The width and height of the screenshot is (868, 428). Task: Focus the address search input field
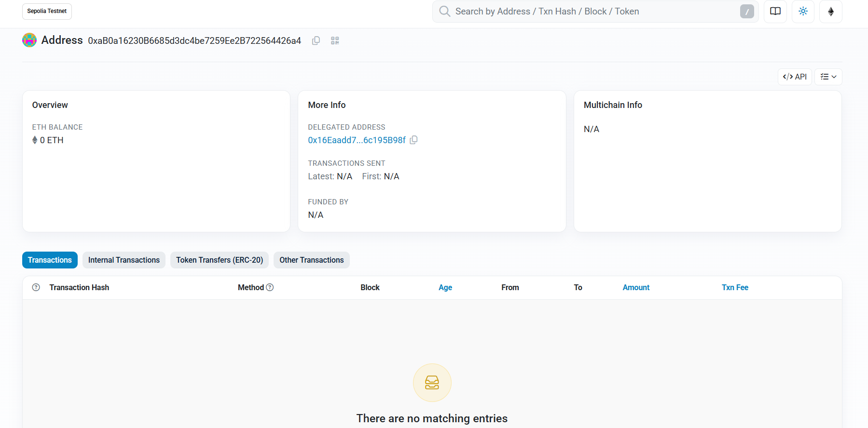593,12
